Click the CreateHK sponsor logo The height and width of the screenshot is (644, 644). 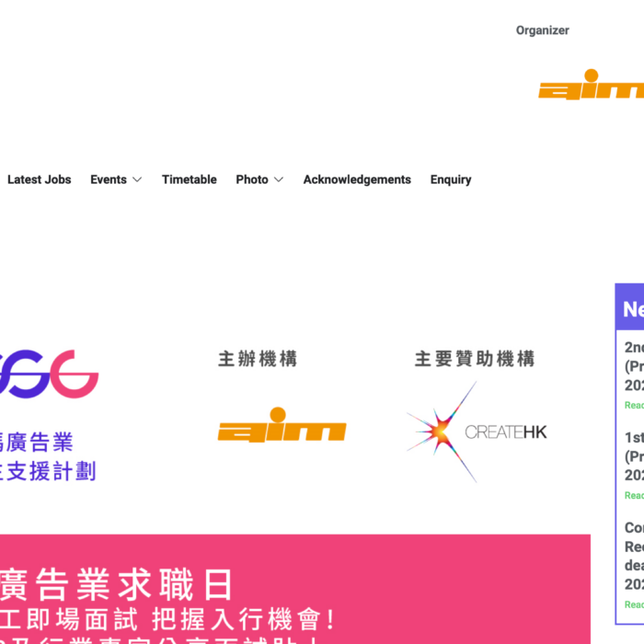point(477,431)
